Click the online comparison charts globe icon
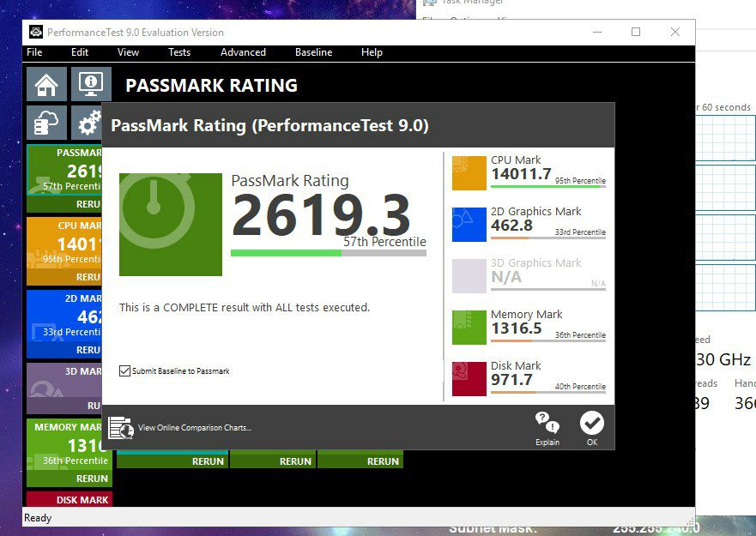Image resolution: width=756 pixels, height=536 pixels. click(x=120, y=428)
